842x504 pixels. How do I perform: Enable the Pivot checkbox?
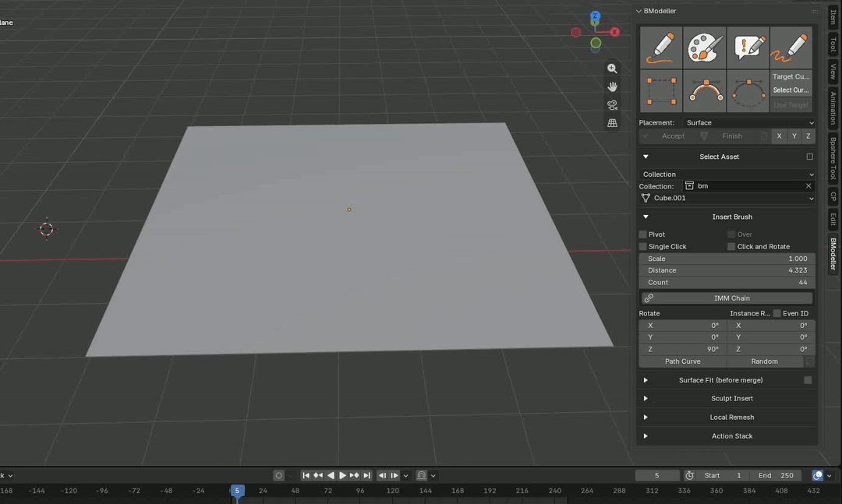[642, 234]
